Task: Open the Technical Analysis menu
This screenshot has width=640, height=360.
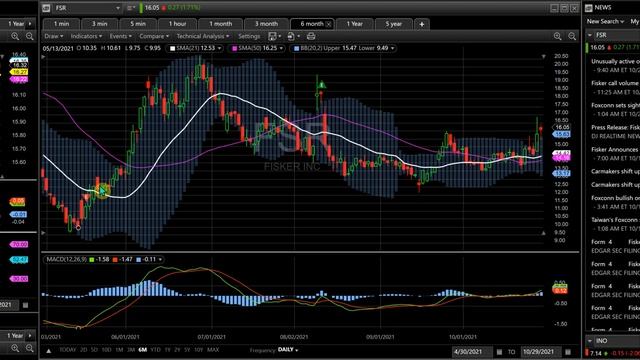Action: [x=203, y=36]
